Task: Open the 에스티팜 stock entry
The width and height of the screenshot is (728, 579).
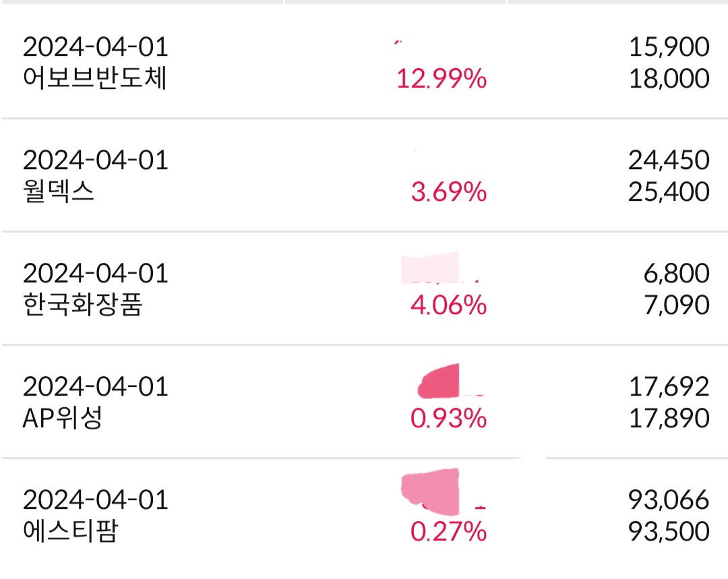Action: tap(70, 532)
